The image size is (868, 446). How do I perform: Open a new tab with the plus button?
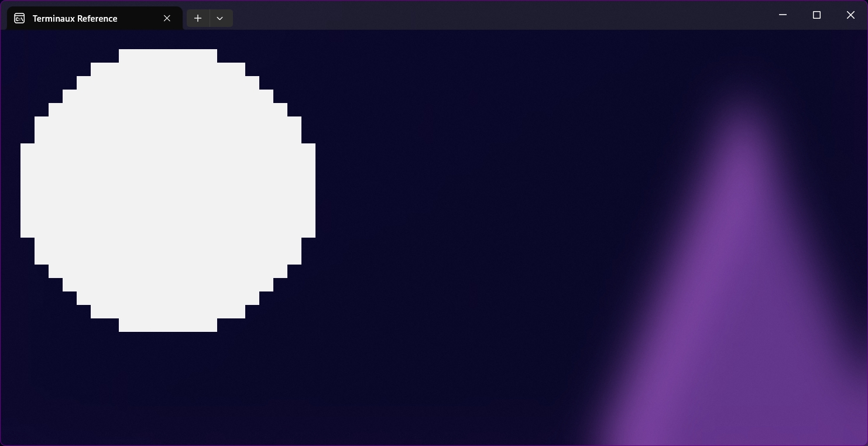point(198,18)
